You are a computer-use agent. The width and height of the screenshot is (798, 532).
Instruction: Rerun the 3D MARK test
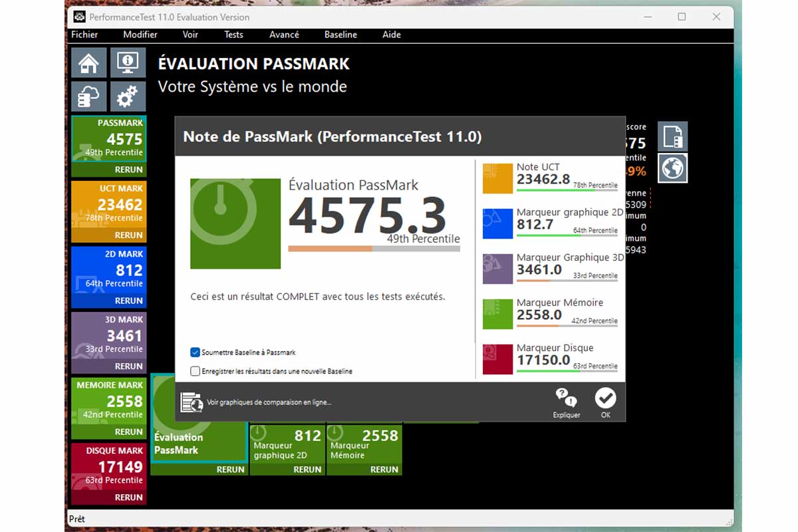coord(128,366)
